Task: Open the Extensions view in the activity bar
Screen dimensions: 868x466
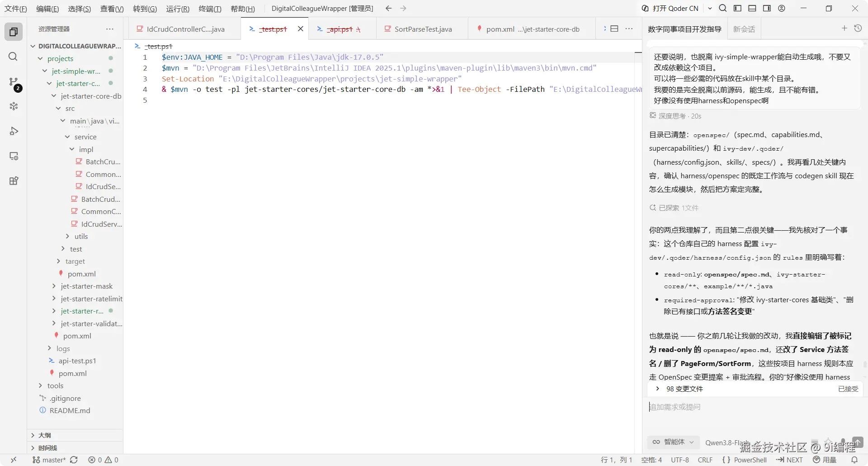Action: point(14,181)
